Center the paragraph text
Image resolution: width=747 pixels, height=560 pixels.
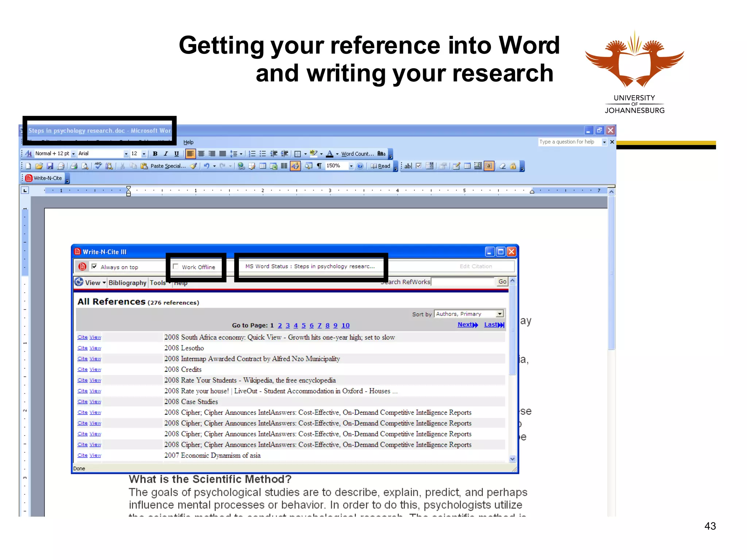pos(201,154)
